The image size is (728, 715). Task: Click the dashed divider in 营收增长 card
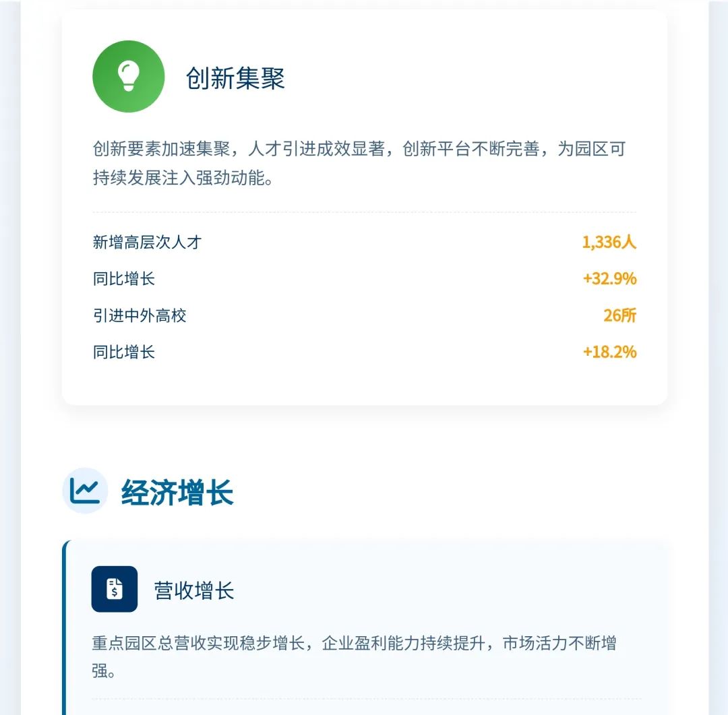[x=367, y=699]
